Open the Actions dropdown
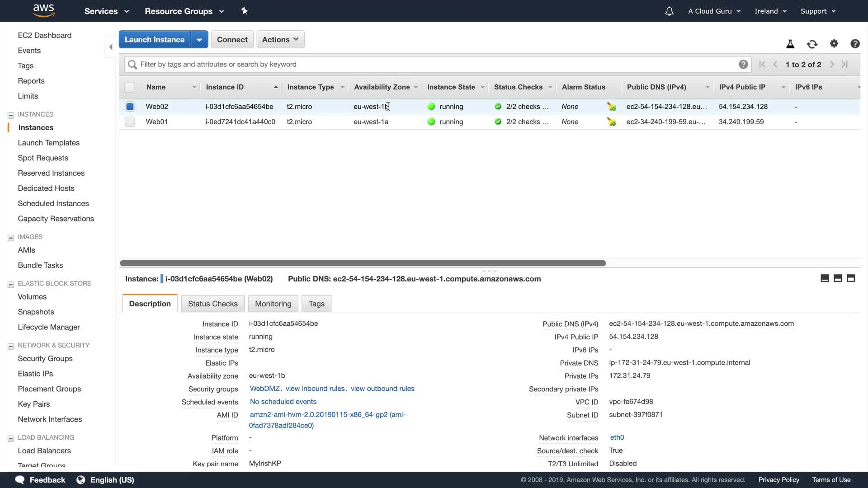Viewport: 868px width, 488px height. coord(280,39)
